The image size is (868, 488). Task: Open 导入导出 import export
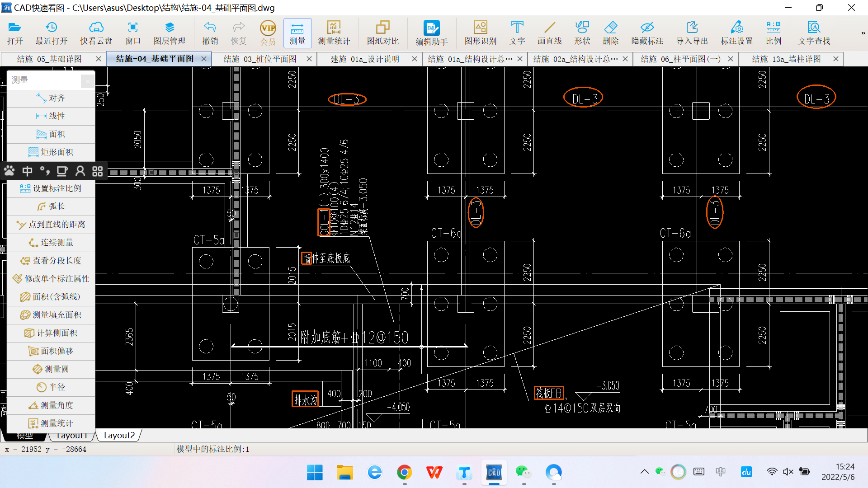[692, 33]
